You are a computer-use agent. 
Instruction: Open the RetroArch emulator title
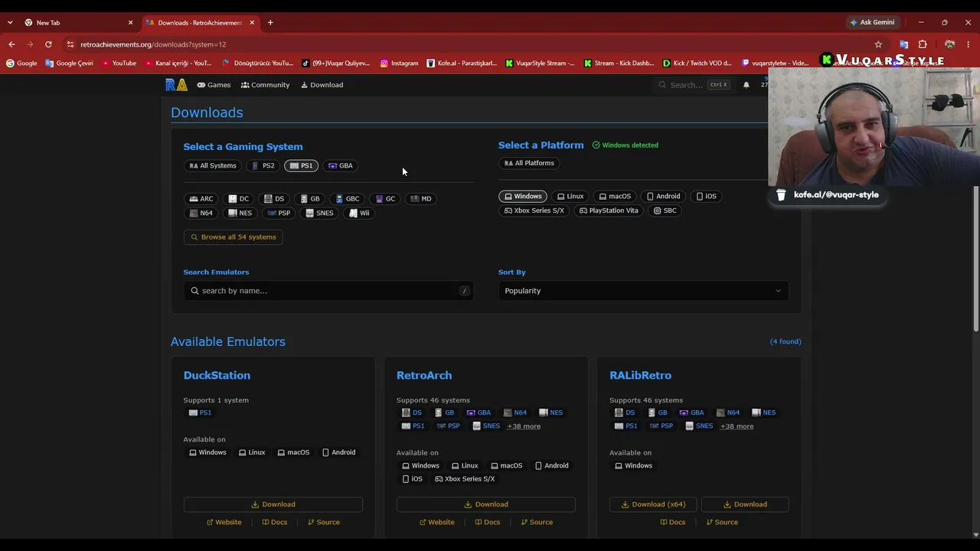[424, 376]
